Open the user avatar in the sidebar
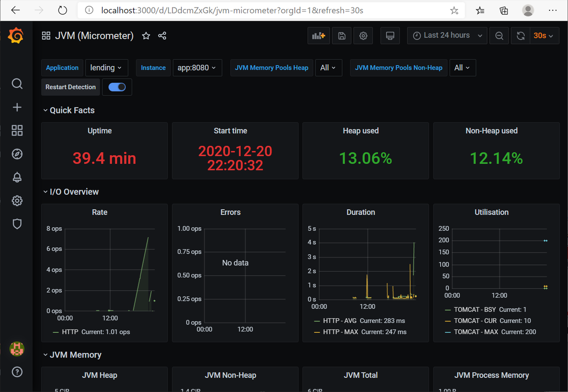The width and height of the screenshot is (568, 392). coord(17,349)
